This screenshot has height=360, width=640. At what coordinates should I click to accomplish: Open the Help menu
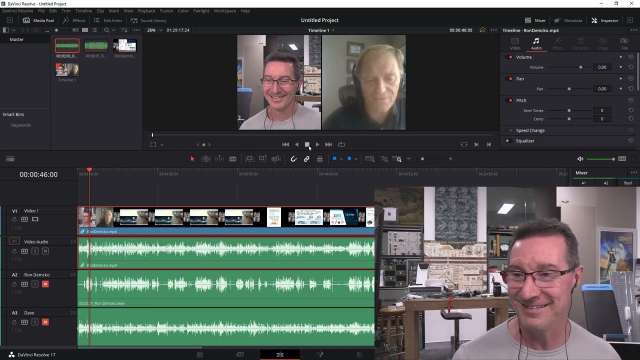(x=245, y=11)
